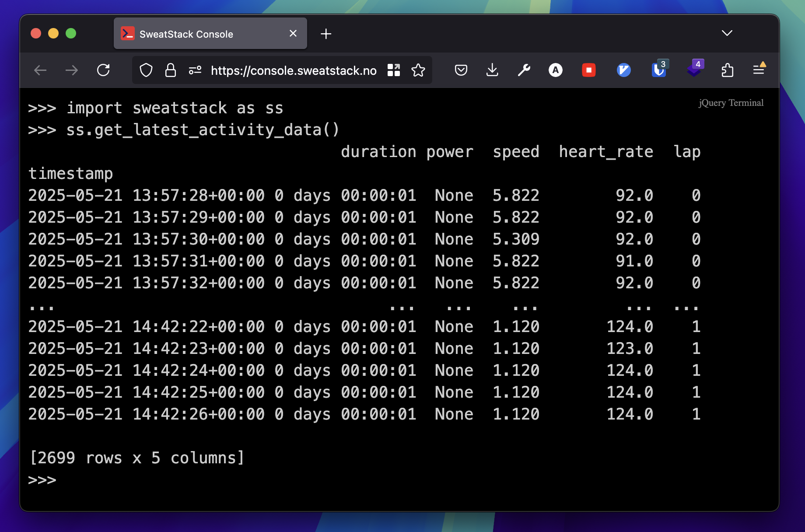Click timestamp 2025-05-21 14:42:22+00:00
The width and height of the screenshot is (805, 532).
click(x=147, y=327)
